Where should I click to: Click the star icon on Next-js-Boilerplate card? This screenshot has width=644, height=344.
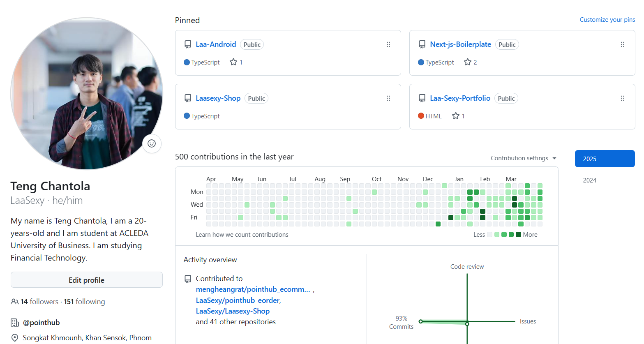coord(468,62)
